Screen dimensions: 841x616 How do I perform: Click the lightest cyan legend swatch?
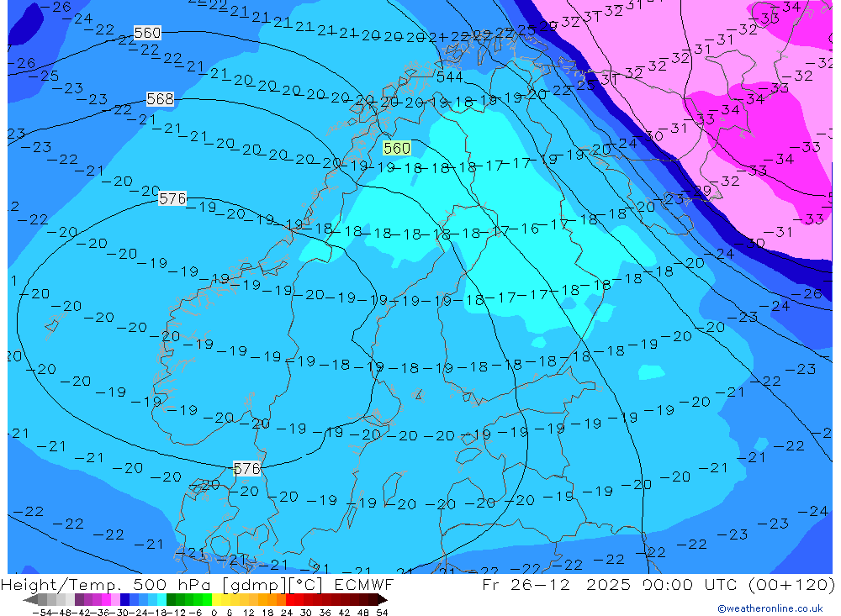click(161, 600)
